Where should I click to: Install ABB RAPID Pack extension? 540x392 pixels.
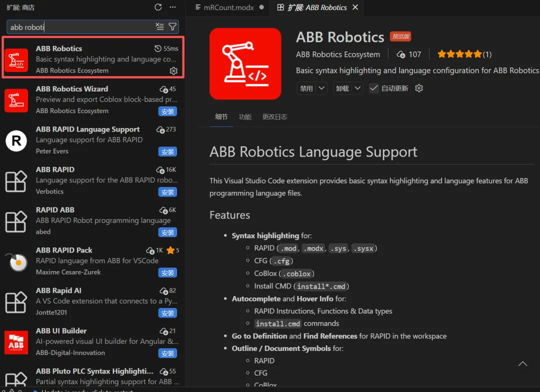point(167,273)
